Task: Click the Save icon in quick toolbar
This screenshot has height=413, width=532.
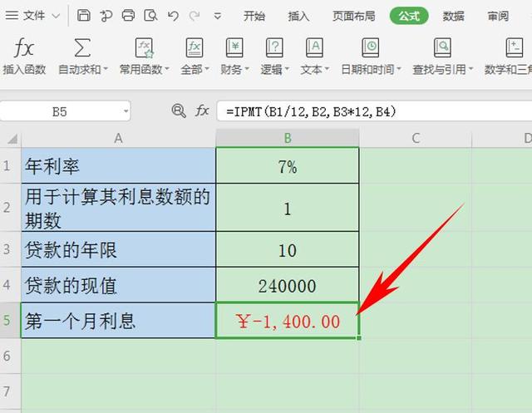Action: tap(83, 16)
